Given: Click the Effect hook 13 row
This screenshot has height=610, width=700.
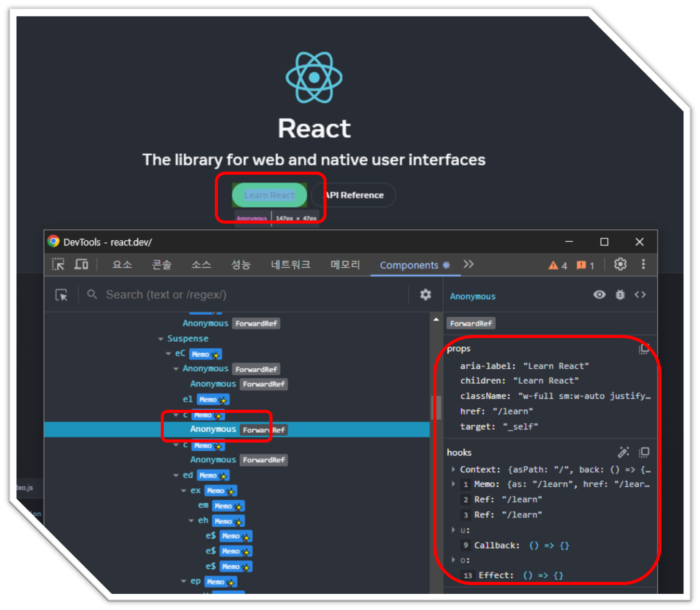Looking at the screenshot, I should 551,576.
